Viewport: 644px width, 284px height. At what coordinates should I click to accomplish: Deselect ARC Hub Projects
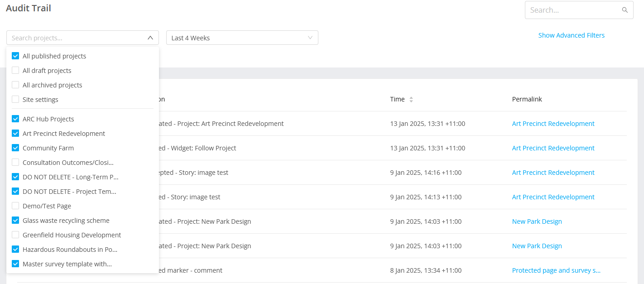(x=15, y=119)
